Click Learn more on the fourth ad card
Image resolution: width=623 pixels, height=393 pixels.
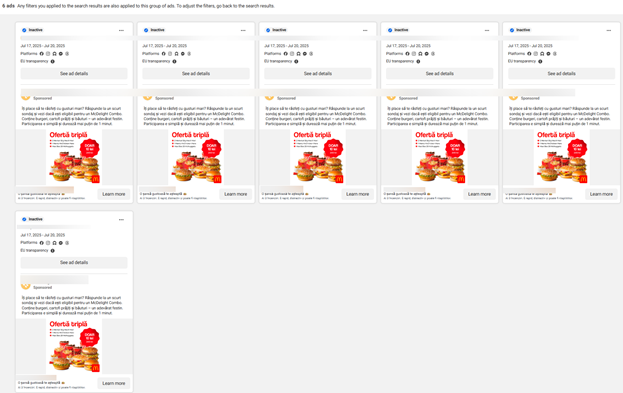(479, 194)
